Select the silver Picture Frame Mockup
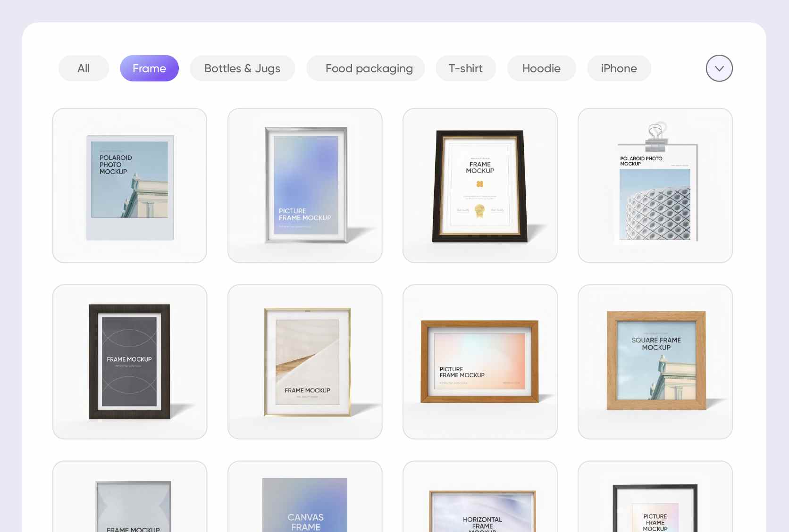Viewport: 789px width, 532px height. (x=305, y=186)
